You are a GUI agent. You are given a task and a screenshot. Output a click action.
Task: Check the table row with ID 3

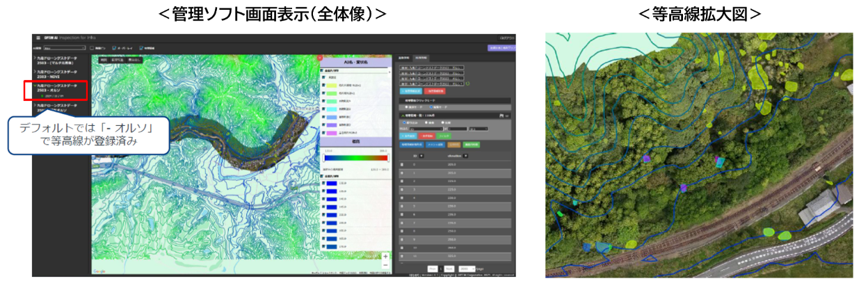tap(402, 189)
